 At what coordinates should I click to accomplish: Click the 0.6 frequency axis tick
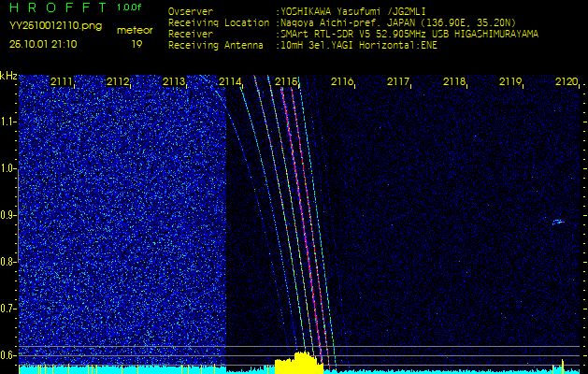8,354
